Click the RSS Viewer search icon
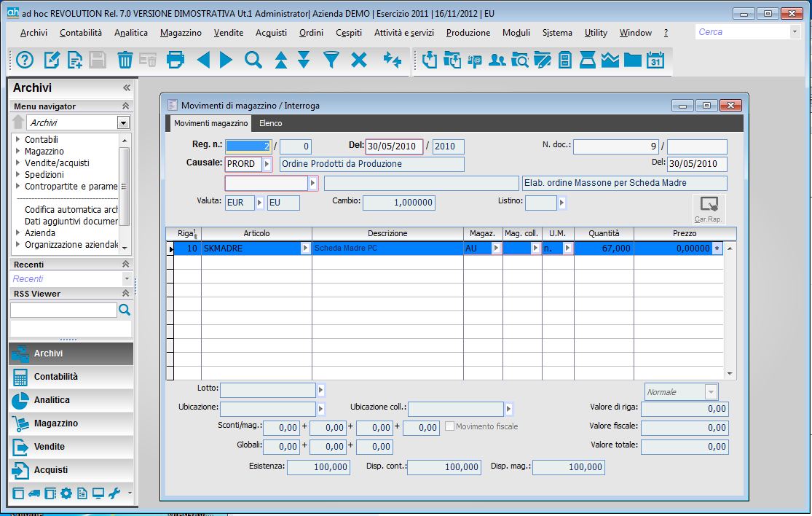Screen dimensions: 812x516 (x=125, y=310)
